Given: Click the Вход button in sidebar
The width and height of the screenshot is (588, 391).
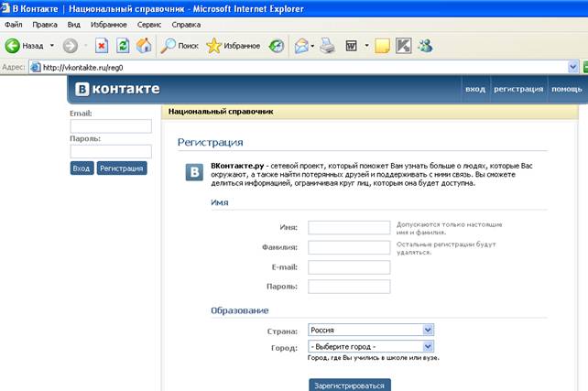Looking at the screenshot, I should [82, 168].
